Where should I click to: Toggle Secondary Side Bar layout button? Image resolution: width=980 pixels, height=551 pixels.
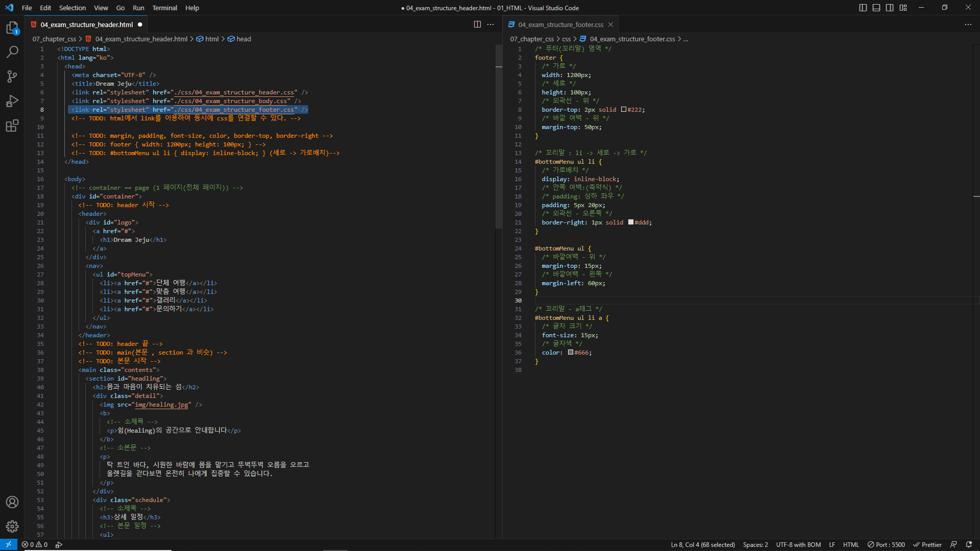pyautogui.click(x=890, y=8)
